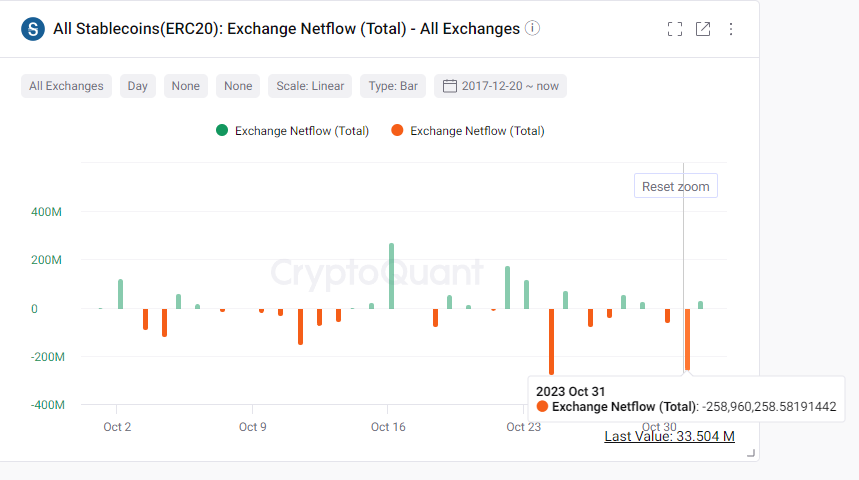Toggle green Exchange Netflow legend series
The image size is (859, 480).
coord(293,131)
